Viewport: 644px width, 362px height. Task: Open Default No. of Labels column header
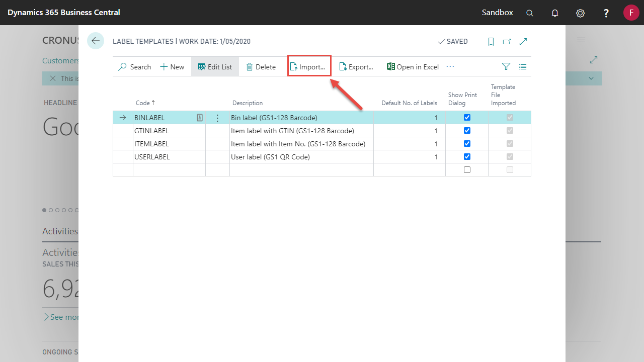tap(409, 103)
